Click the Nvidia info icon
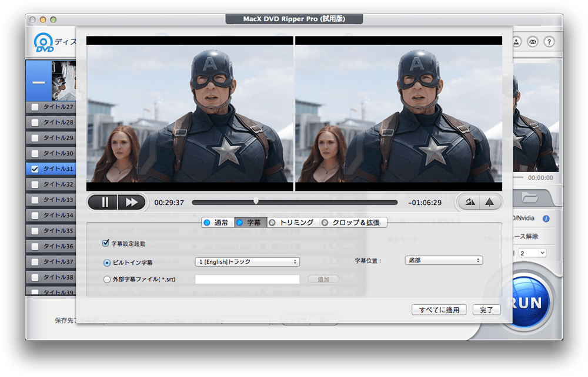Viewport: 588px width, 377px height. (x=546, y=218)
